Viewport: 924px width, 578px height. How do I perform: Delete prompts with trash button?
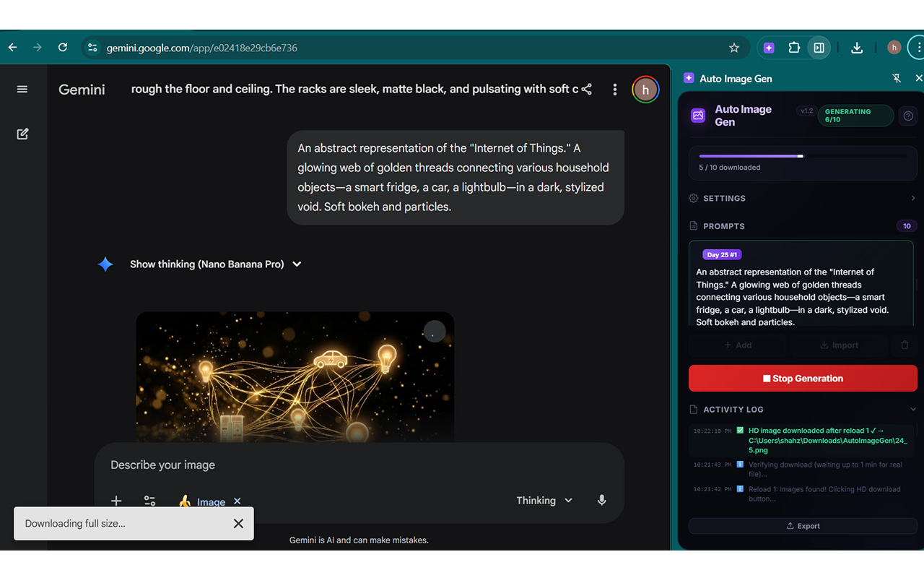click(x=905, y=345)
